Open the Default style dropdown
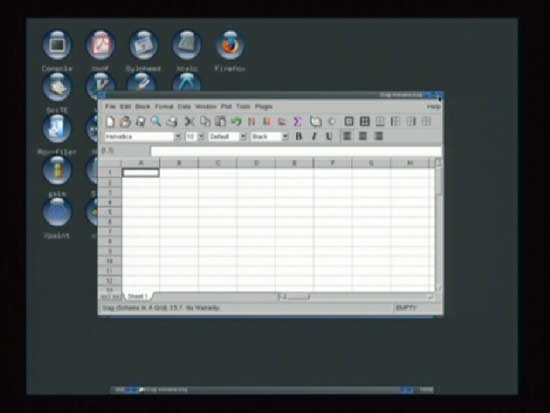 coord(243,136)
